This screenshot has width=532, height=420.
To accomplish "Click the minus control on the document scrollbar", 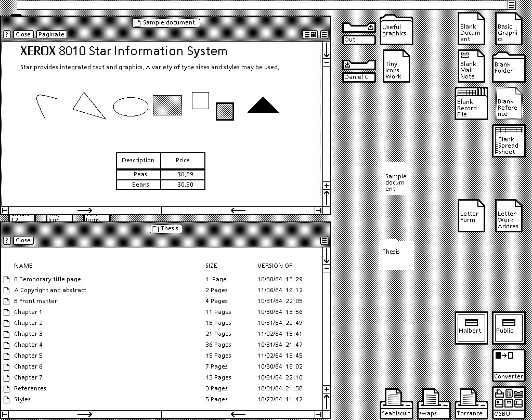I will pyautogui.click(x=326, y=61).
